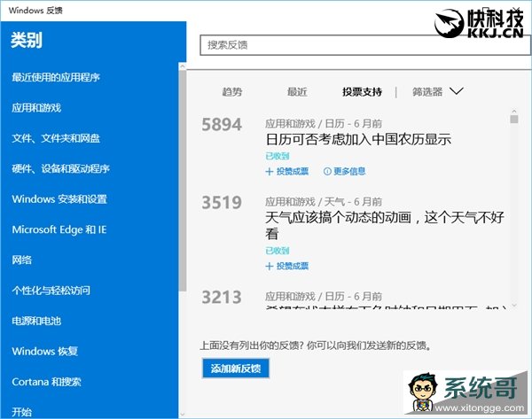Click the feedback list scrollbar thumb
This screenshot has width=532, height=419.
tap(514, 119)
